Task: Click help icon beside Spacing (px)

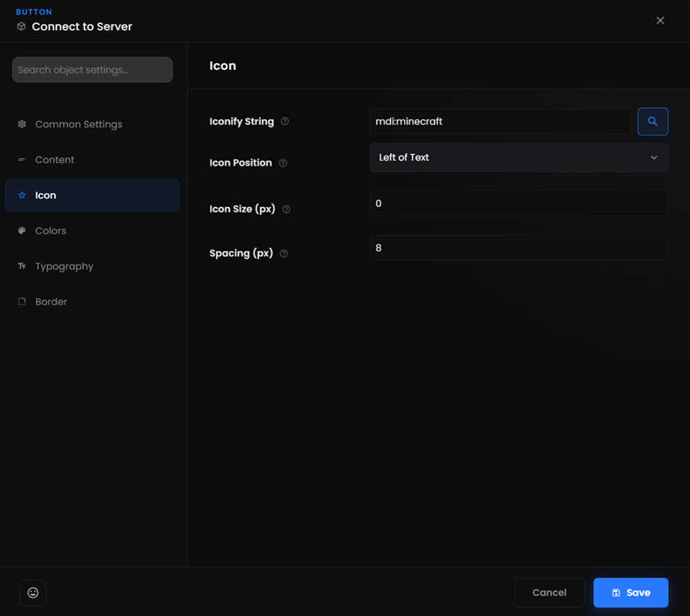Action: pos(284,253)
